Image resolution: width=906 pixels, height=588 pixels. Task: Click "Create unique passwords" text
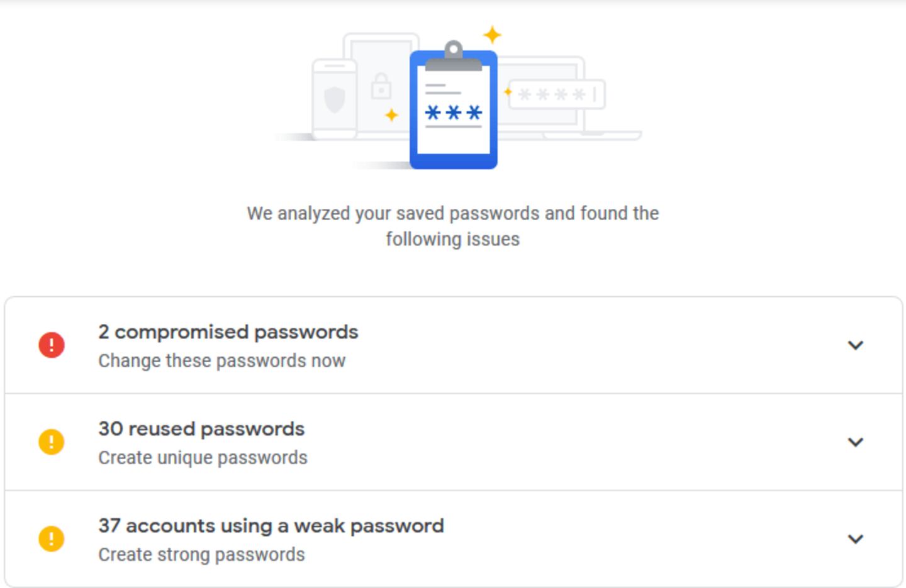203,458
